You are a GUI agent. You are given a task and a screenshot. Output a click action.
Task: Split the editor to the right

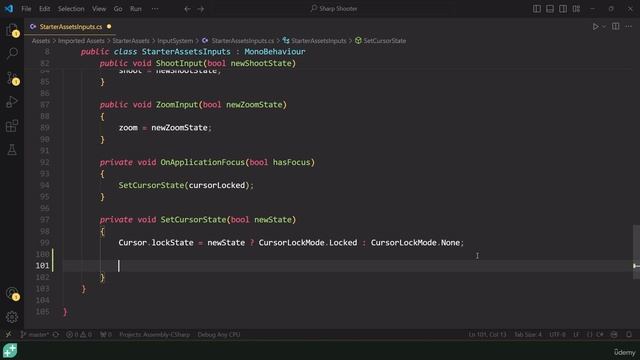(616, 27)
